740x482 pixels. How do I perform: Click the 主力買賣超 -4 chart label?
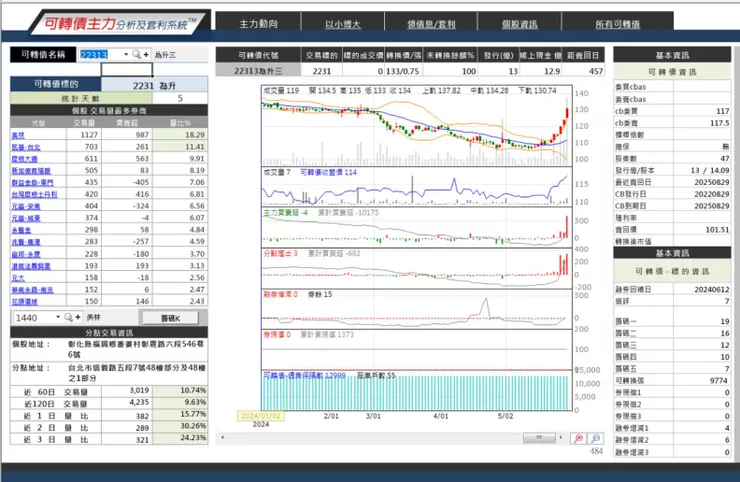286,213
